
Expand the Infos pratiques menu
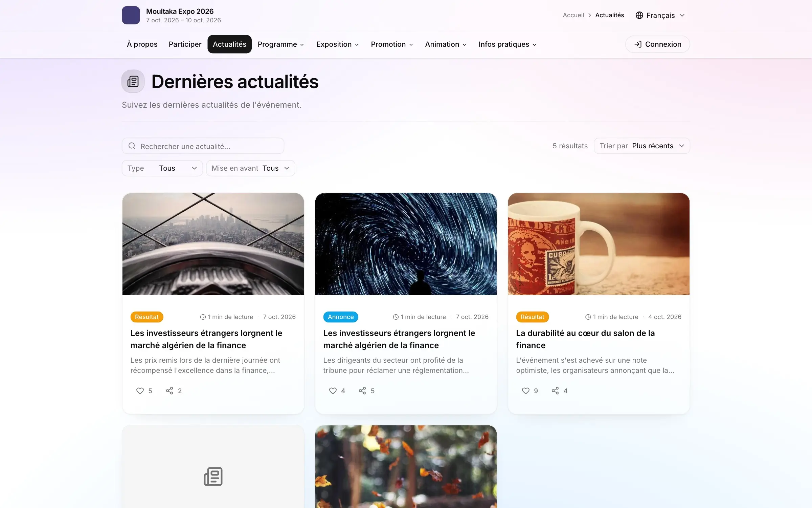(507, 44)
